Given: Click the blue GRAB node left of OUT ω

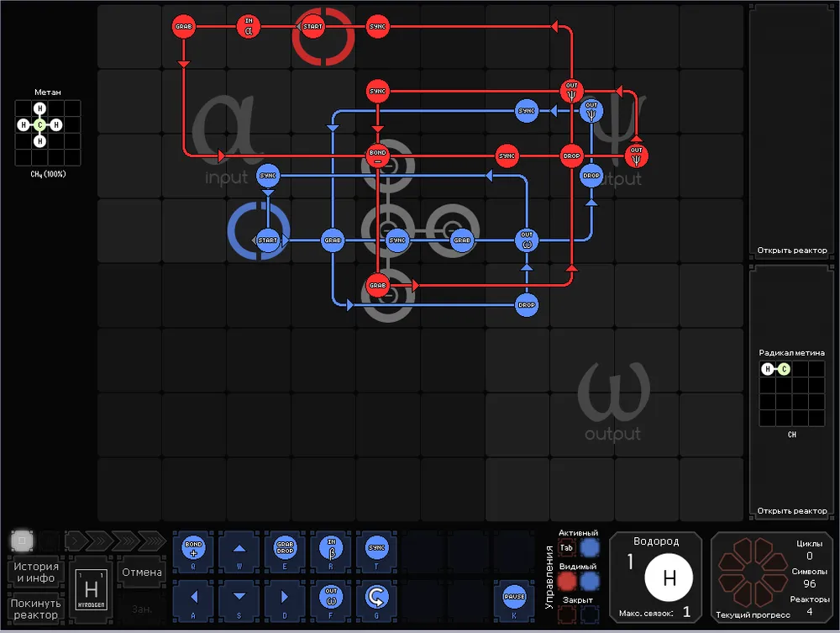Looking at the screenshot, I should pyautogui.click(x=462, y=240).
